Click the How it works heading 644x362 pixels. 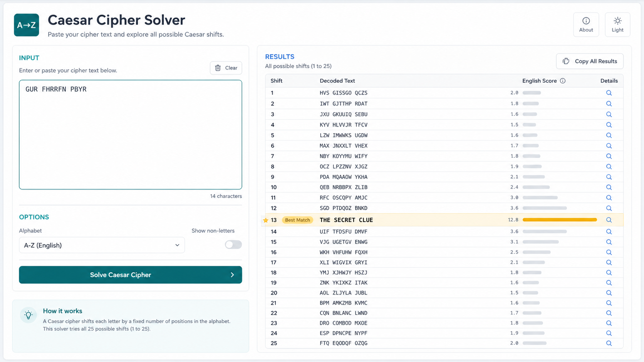coord(62,311)
